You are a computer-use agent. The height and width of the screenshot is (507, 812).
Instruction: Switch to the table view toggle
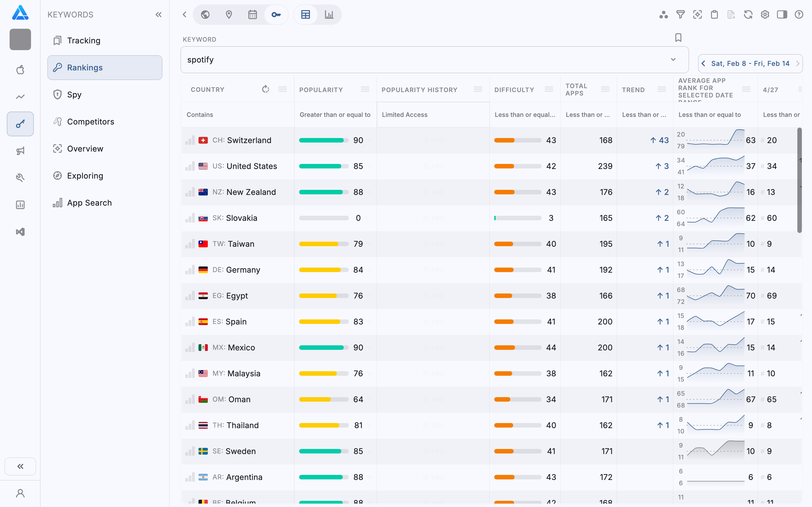[305, 14]
